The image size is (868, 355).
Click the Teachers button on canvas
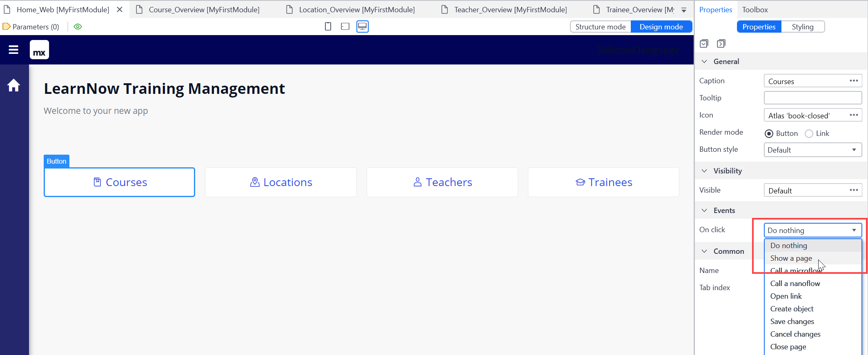pyautogui.click(x=442, y=182)
